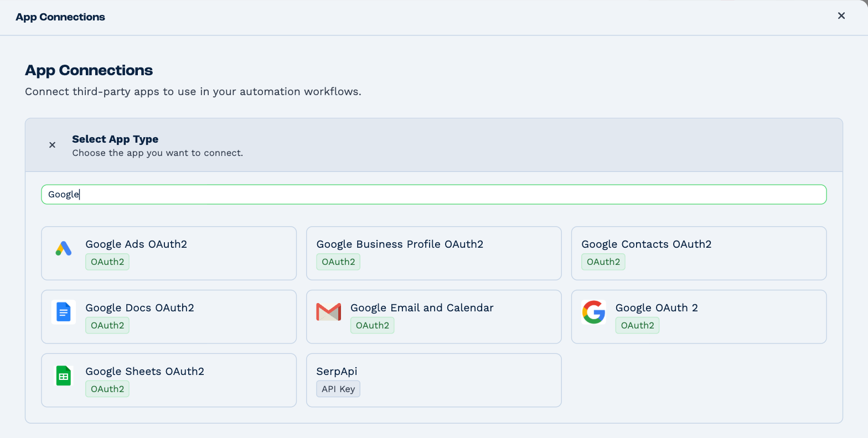The width and height of the screenshot is (868, 438).
Task: Select the Google OAuth 2 title
Action: (x=657, y=307)
